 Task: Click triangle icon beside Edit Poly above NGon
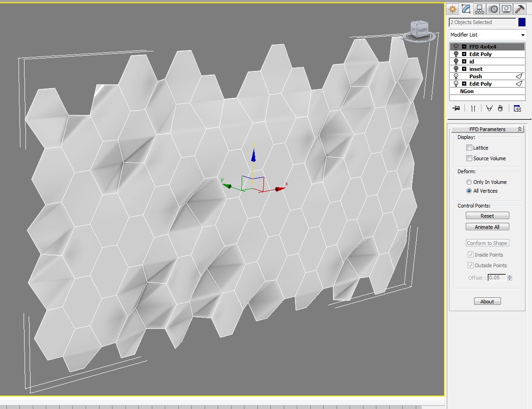point(519,83)
